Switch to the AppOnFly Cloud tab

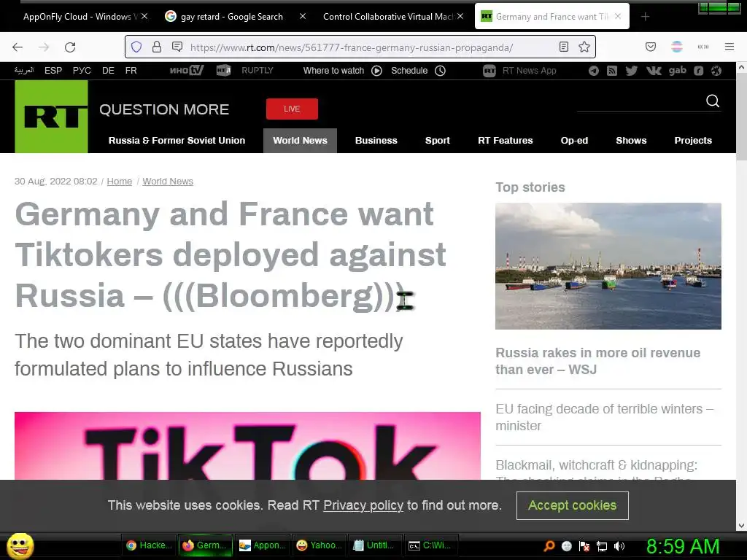coord(80,17)
